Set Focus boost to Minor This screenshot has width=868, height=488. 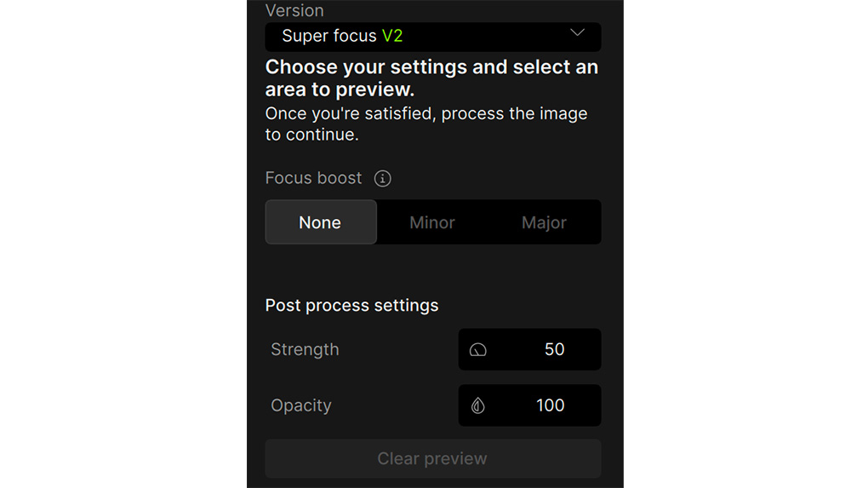432,222
